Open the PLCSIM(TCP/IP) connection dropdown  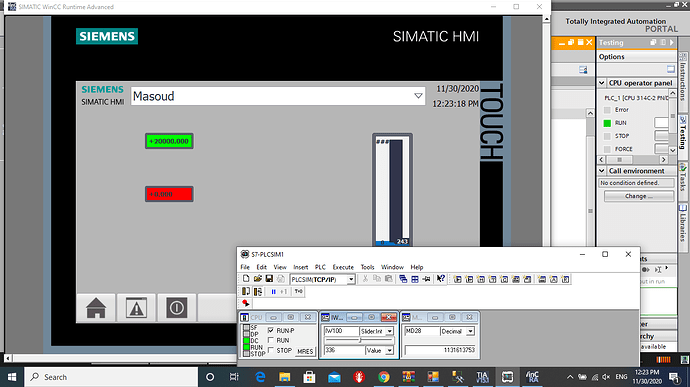tap(351, 280)
